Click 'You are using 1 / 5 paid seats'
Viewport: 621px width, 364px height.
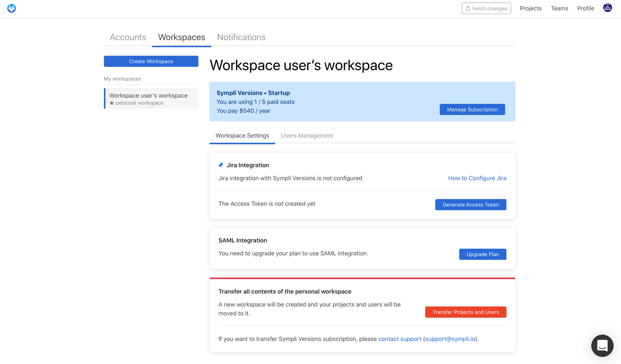coord(256,102)
